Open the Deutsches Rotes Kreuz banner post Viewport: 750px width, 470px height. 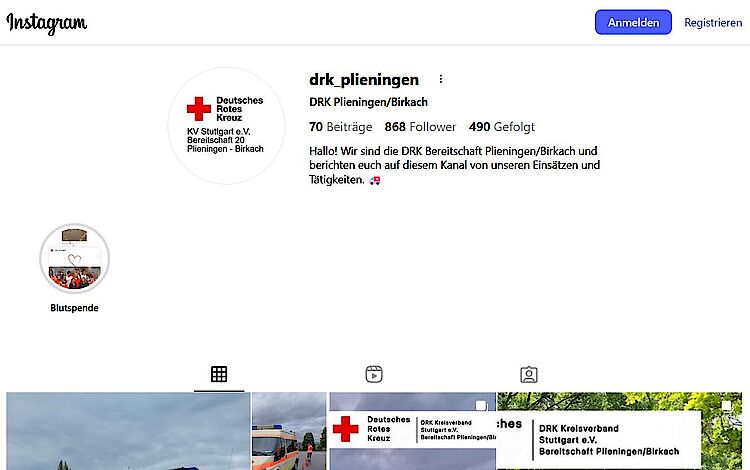[412, 431]
